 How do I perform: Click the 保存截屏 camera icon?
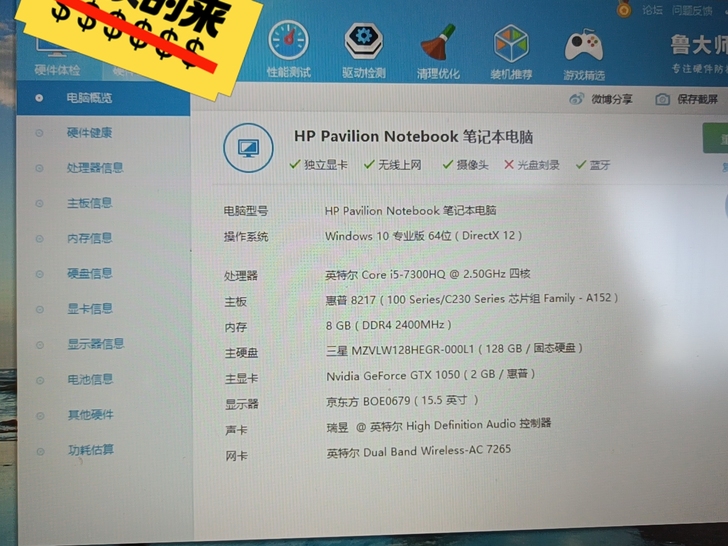click(663, 99)
